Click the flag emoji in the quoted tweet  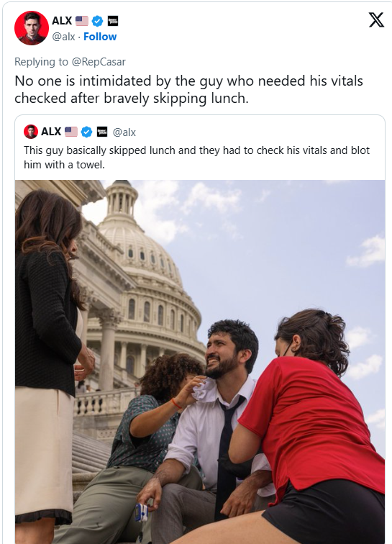71,132
